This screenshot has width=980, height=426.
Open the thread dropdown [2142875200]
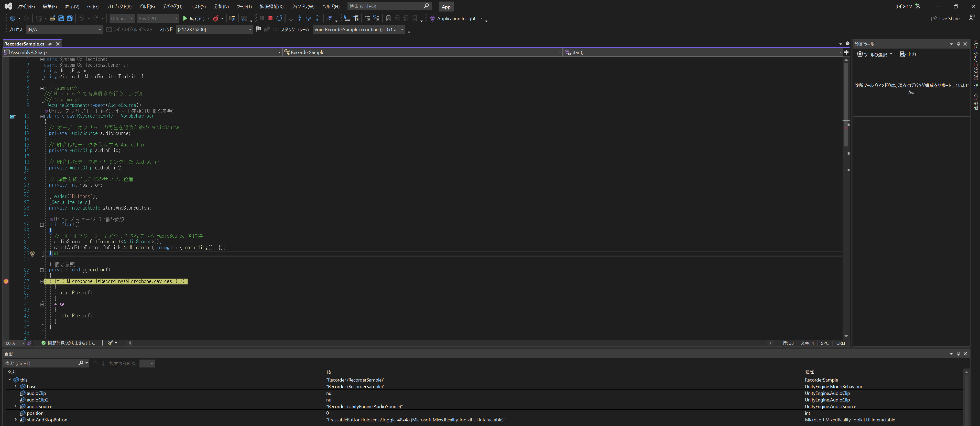[x=250, y=30]
